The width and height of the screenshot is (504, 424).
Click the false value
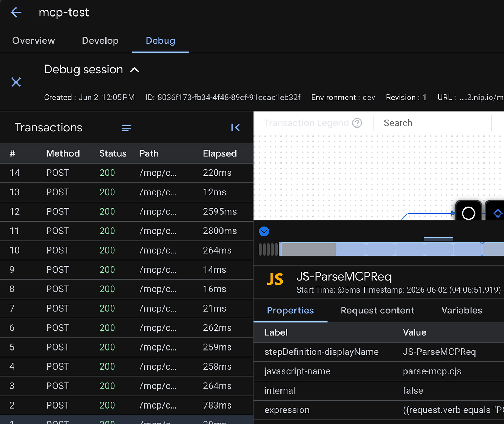(413, 391)
